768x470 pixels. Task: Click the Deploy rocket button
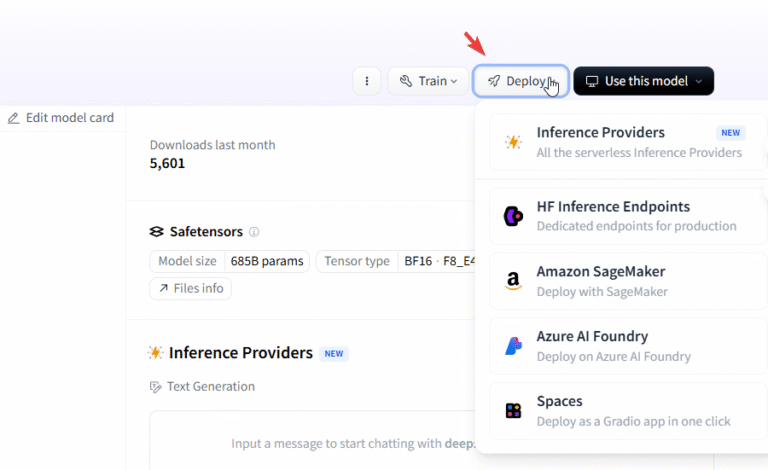[520, 81]
